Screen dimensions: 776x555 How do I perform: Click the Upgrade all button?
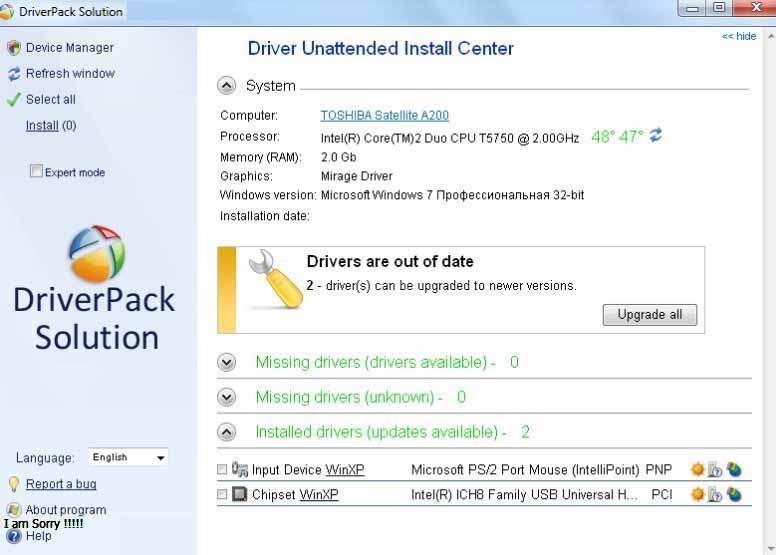click(x=649, y=315)
